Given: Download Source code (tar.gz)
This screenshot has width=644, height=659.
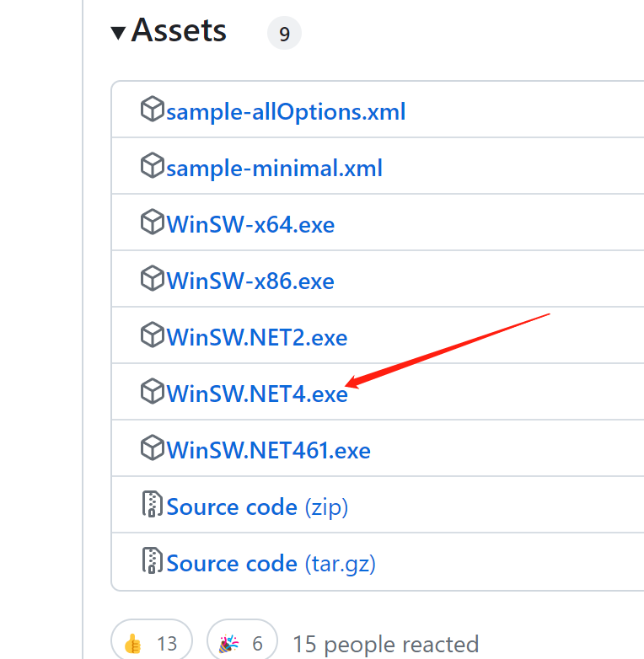Looking at the screenshot, I should 271,564.
